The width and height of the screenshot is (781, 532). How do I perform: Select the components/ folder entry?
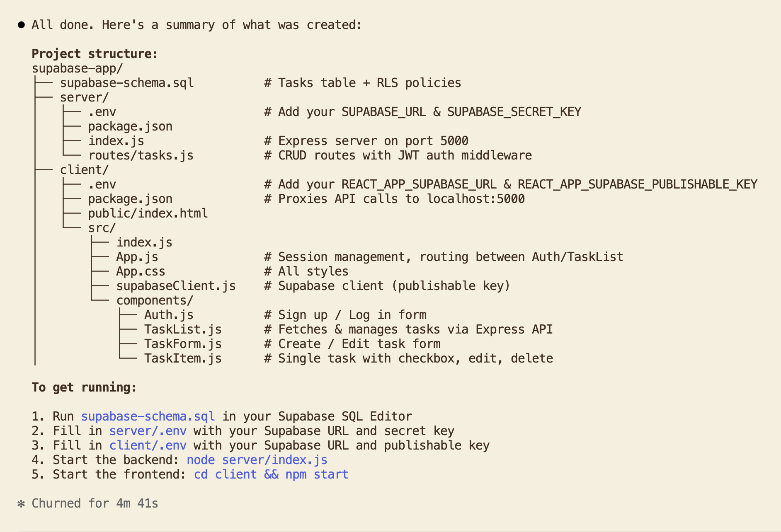(x=155, y=300)
